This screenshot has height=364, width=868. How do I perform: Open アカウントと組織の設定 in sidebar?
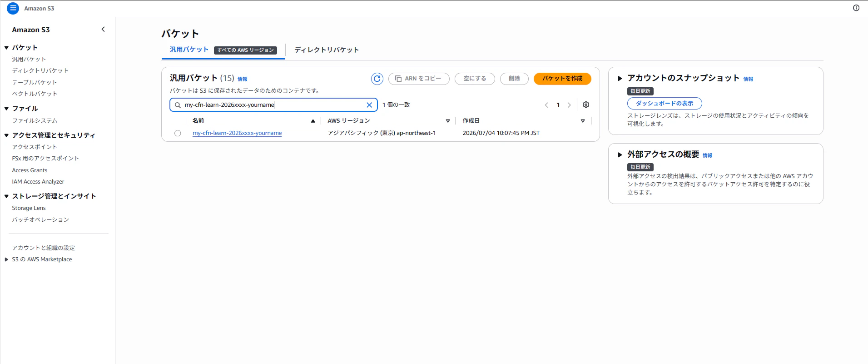[x=44, y=248]
